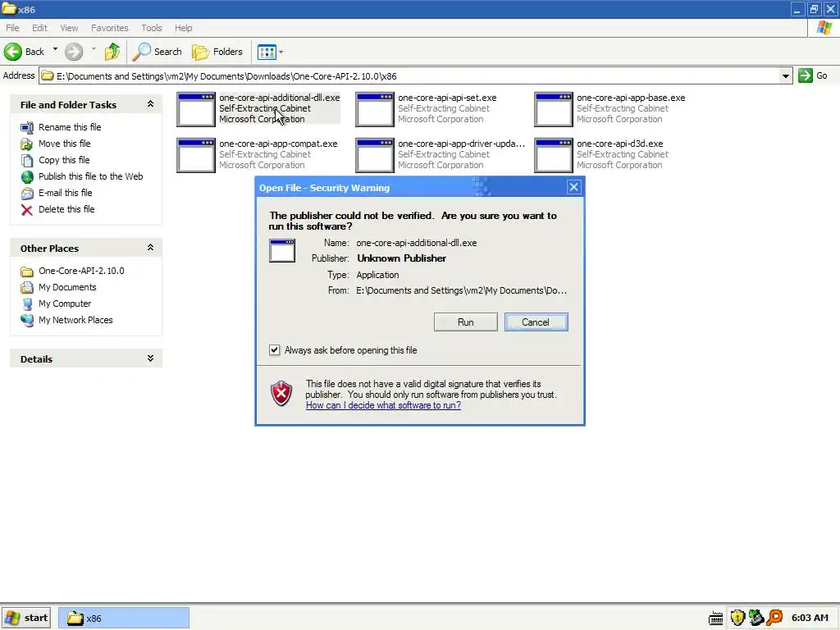Click the security shield tray icon
840x630 pixels.
click(737, 618)
